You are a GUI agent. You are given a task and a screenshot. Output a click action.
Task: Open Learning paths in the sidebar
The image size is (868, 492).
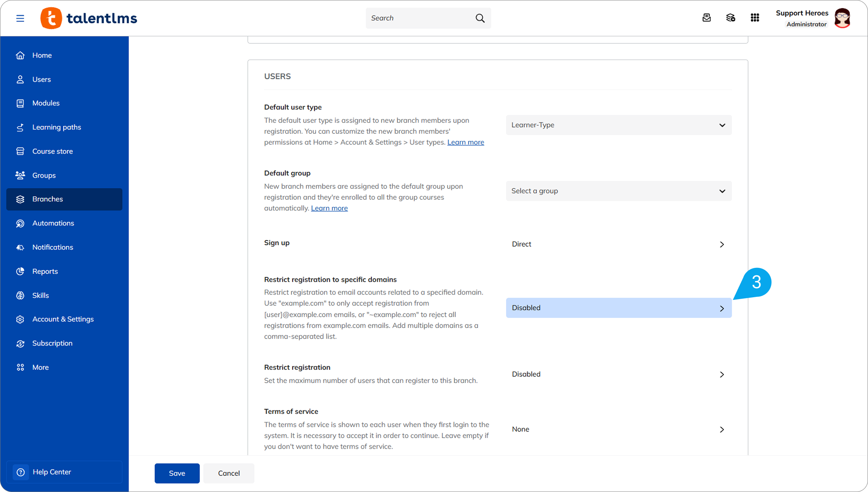tap(64, 127)
